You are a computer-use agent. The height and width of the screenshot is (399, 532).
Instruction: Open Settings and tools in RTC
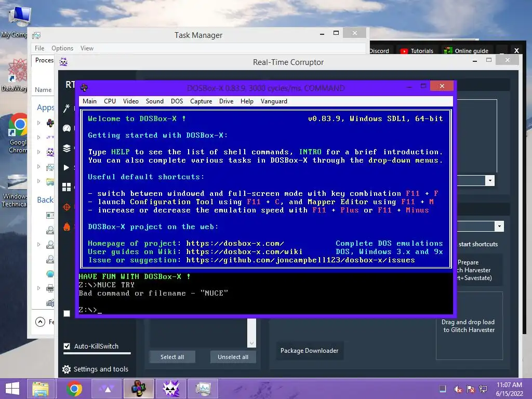click(96, 369)
